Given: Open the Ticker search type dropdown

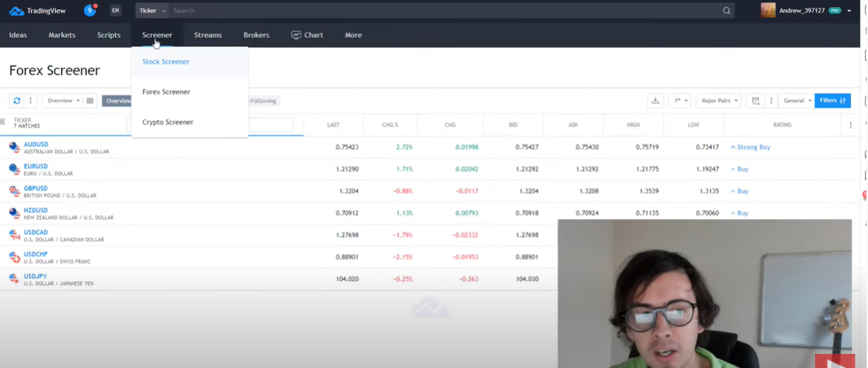Looking at the screenshot, I should click(152, 11).
